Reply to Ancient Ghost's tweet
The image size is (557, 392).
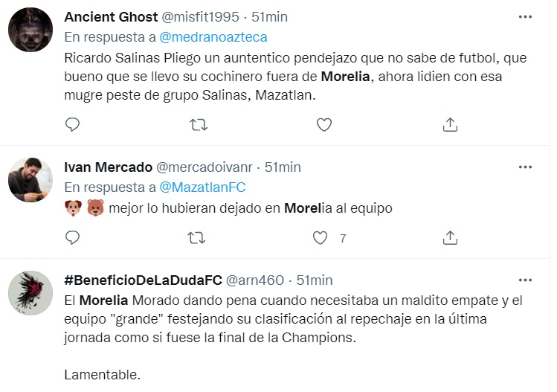[x=72, y=125]
